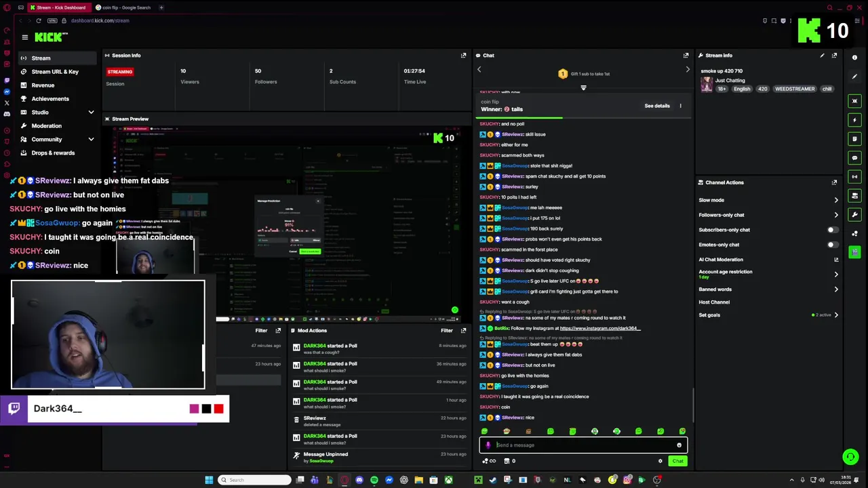Open AI Chat Moderation external link
Screen dimensions: 868x488
point(835,260)
